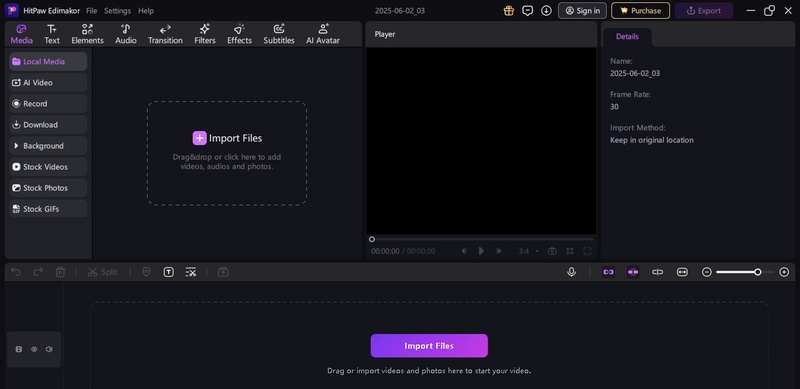Toggle track visibility eye icon
Screen dimensions: 800x389
(34, 349)
